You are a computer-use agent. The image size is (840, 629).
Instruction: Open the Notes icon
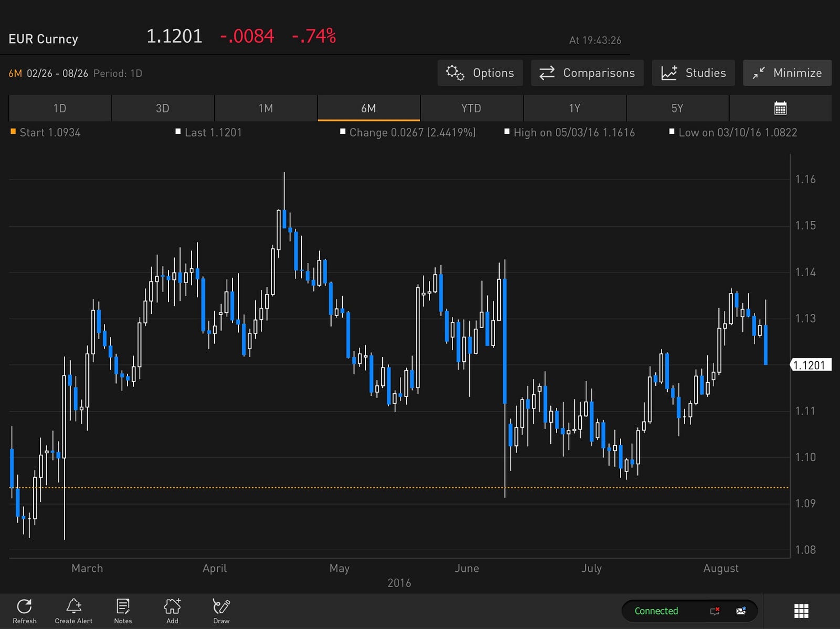[x=123, y=607]
